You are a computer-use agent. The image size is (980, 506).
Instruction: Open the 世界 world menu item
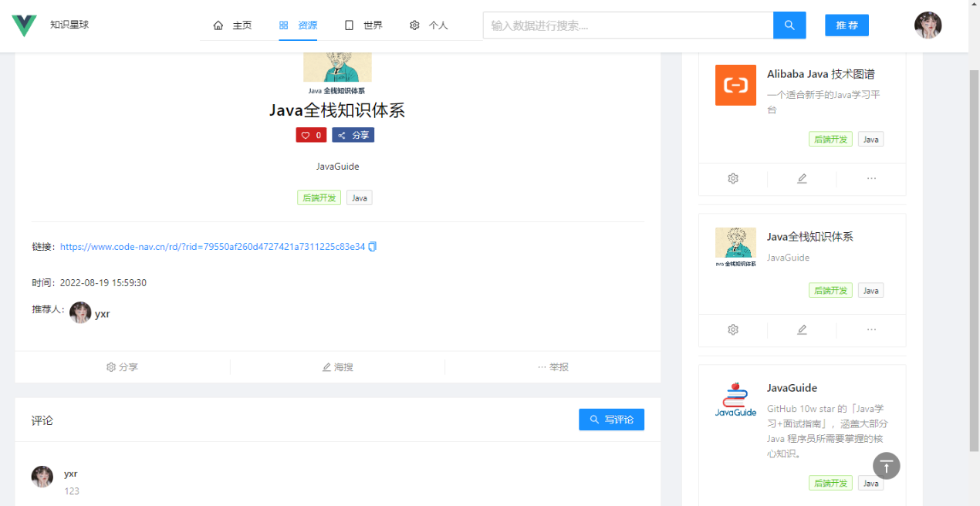[x=363, y=25]
